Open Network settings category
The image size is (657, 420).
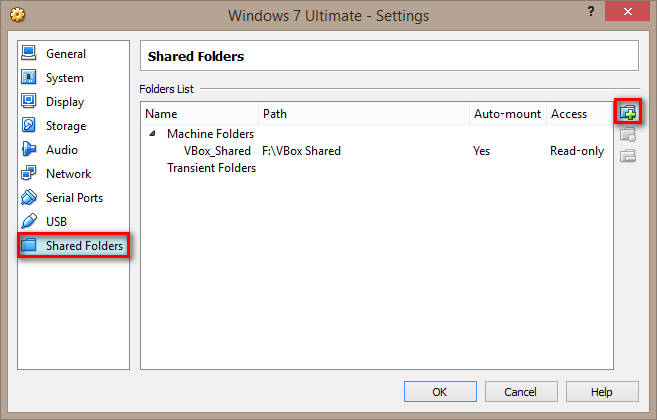[x=73, y=173]
